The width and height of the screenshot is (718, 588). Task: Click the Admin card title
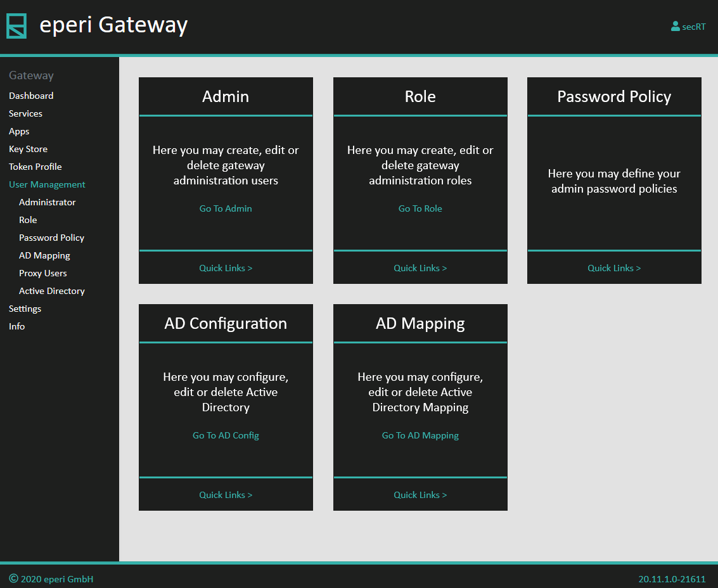pyautogui.click(x=226, y=96)
